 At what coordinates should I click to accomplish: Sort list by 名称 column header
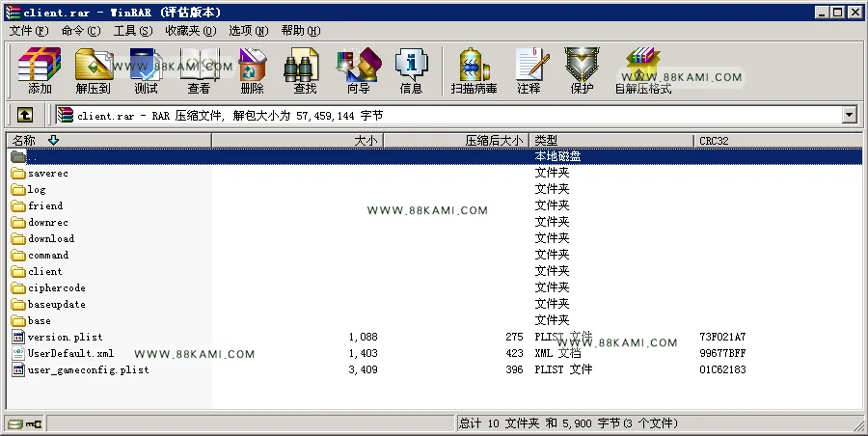(x=109, y=141)
